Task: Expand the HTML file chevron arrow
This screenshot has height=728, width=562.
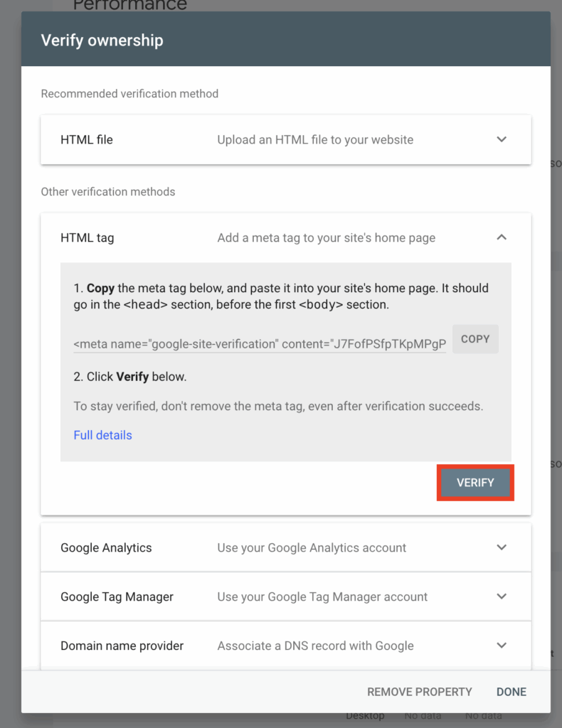Action: click(x=502, y=139)
